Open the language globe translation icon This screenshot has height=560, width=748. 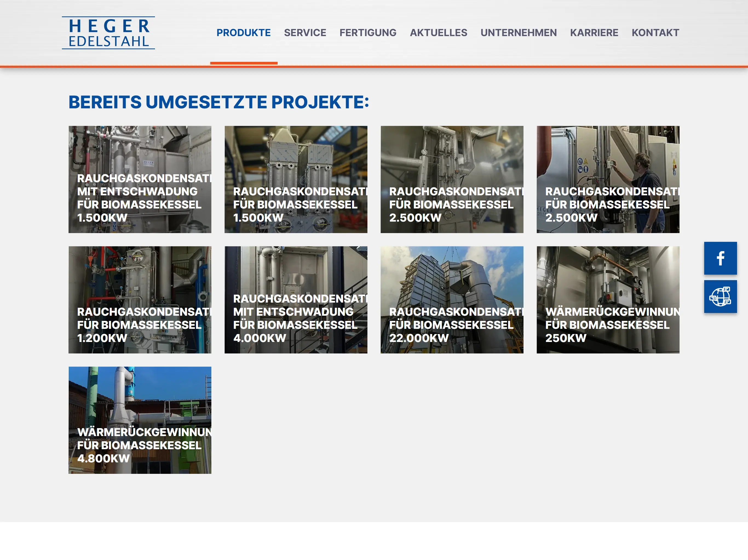point(720,296)
